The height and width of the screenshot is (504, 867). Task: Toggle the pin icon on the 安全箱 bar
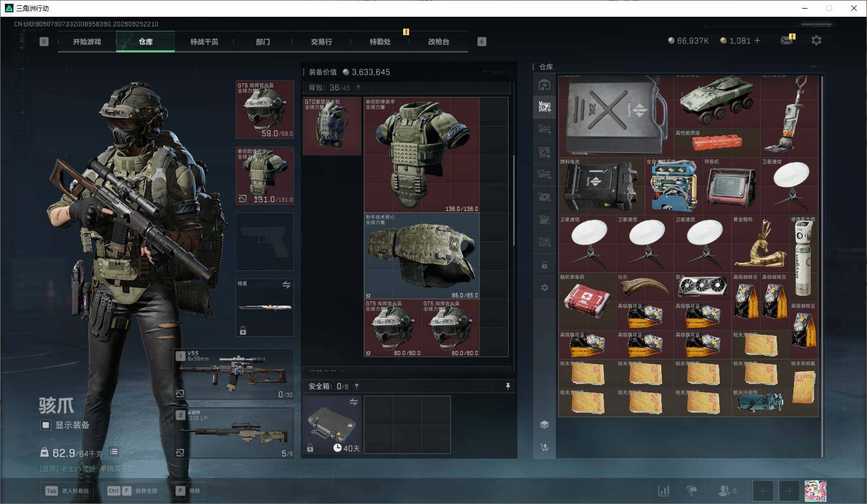click(x=508, y=386)
